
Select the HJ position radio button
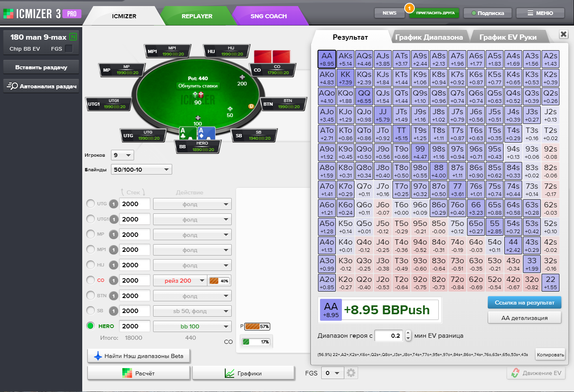point(91,264)
